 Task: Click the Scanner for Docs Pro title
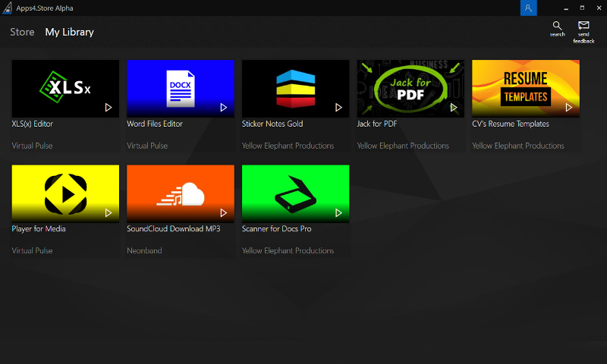click(x=276, y=228)
